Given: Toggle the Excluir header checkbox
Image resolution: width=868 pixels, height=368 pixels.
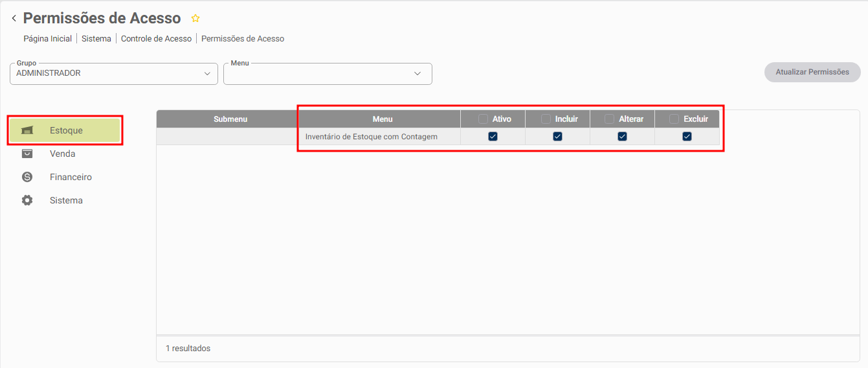Looking at the screenshot, I should pos(674,119).
